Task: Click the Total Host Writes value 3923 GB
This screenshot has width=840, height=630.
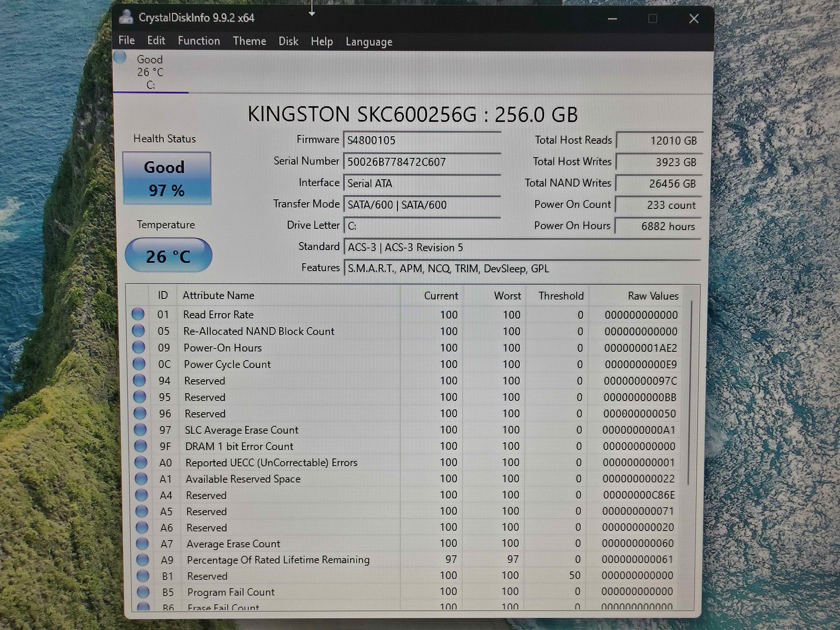Action: pos(659,162)
